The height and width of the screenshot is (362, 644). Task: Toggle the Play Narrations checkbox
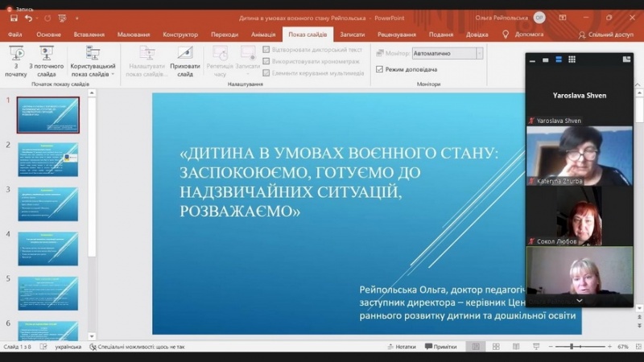(x=266, y=50)
